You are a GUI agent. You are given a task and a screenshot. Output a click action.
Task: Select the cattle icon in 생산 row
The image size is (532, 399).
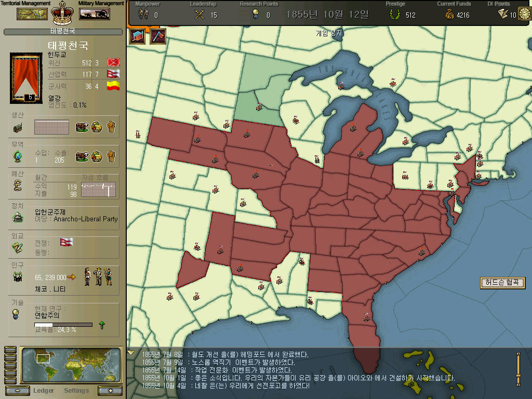point(82,127)
